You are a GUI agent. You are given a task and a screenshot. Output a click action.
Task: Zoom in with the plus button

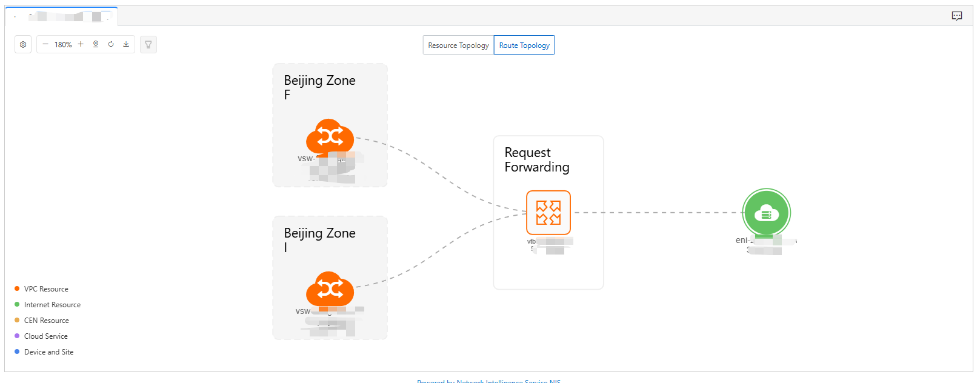(81, 44)
